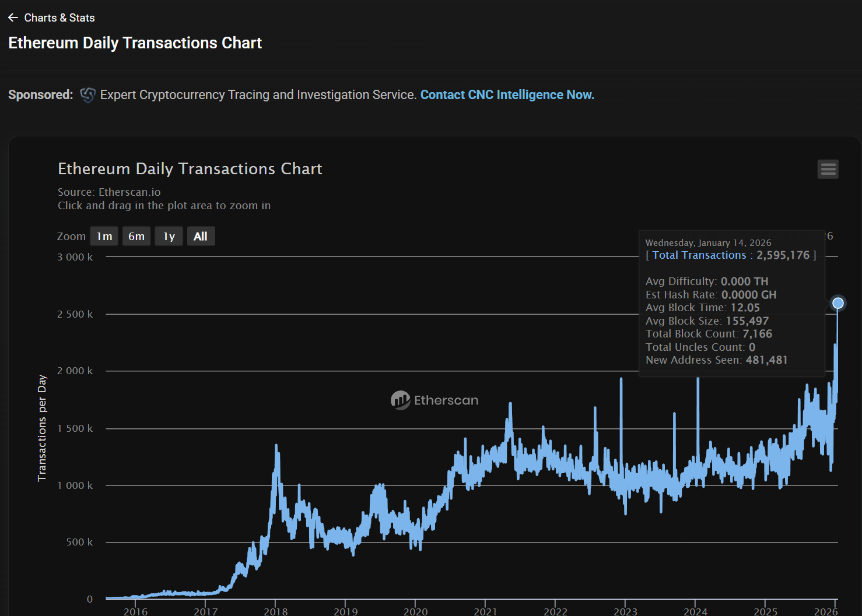Choose the All zoom option
862x616 pixels.
pyautogui.click(x=201, y=236)
